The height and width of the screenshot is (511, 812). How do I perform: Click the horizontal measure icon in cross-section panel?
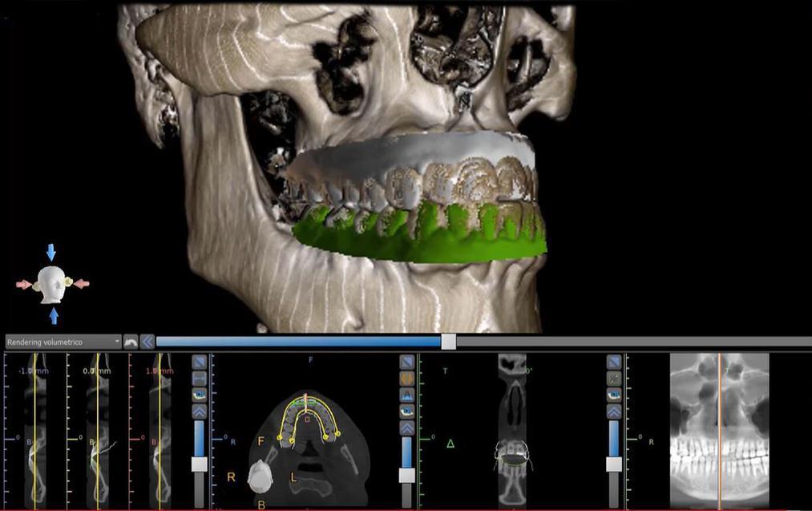199,378
